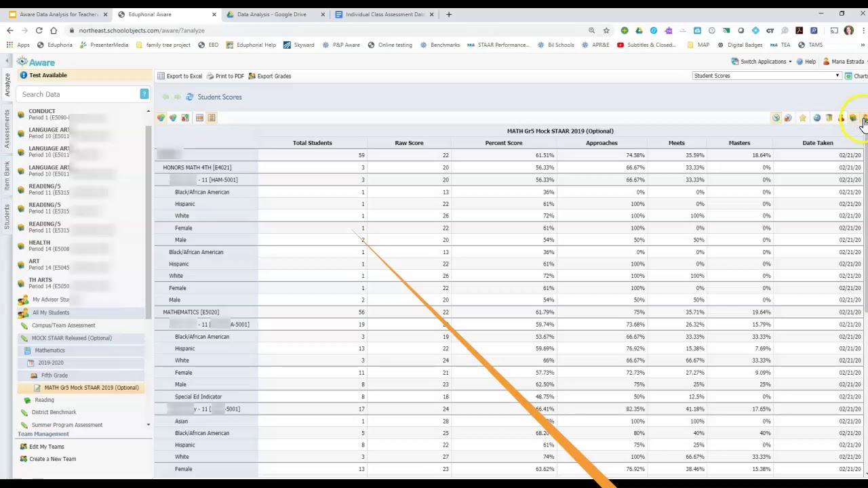Switch to the Assessments side tab

[7, 129]
